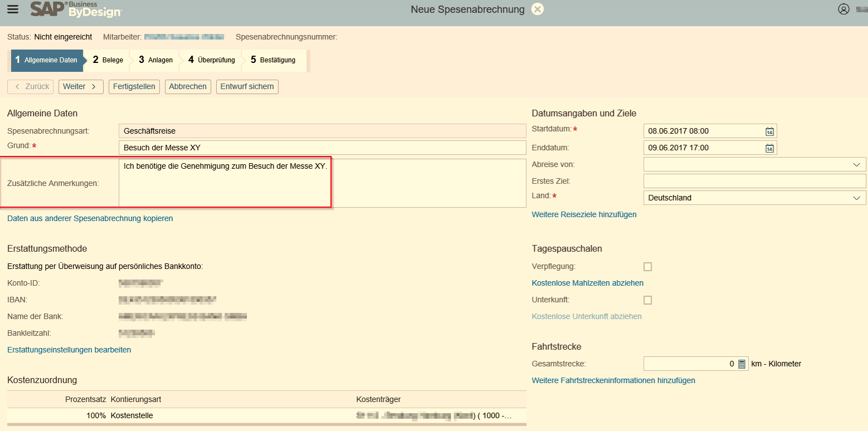
Task: Click the Fertigstellen button
Action: point(134,87)
